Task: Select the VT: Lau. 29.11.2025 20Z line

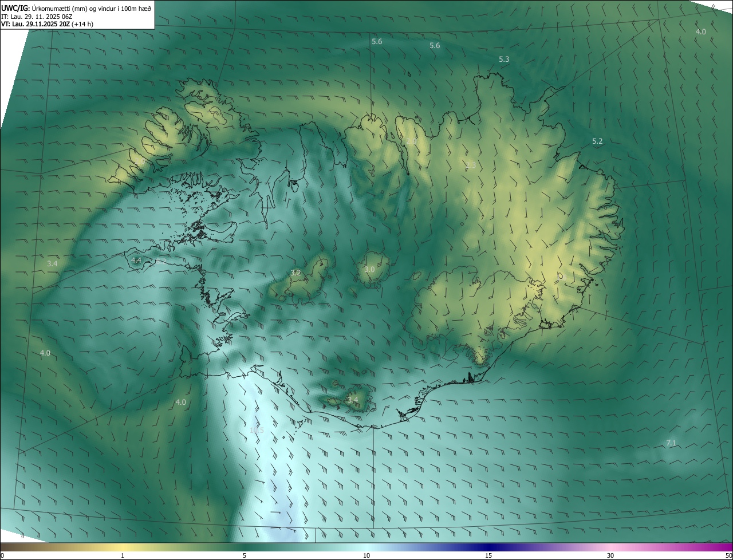Action: click(x=47, y=24)
